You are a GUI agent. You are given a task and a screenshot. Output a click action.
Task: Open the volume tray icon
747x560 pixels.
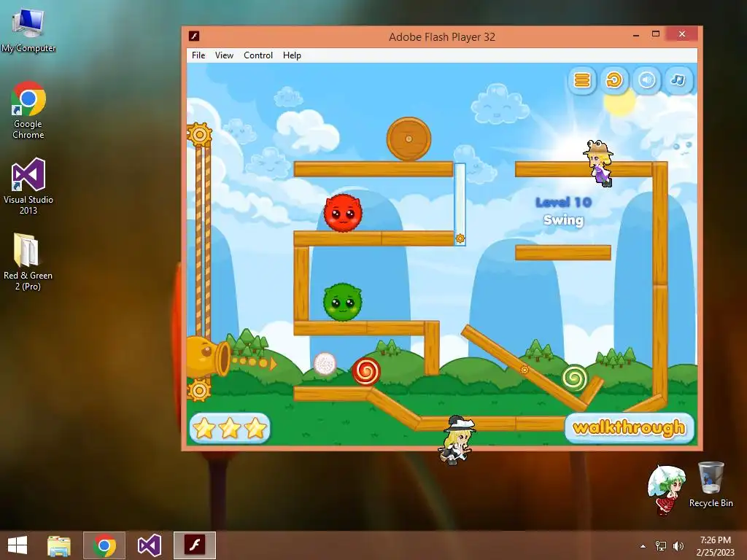678,545
